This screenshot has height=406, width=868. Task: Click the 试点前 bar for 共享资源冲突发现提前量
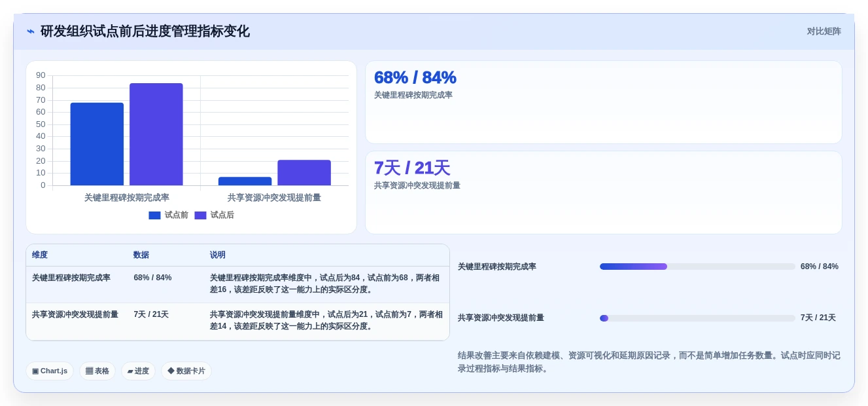click(x=245, y=181)
